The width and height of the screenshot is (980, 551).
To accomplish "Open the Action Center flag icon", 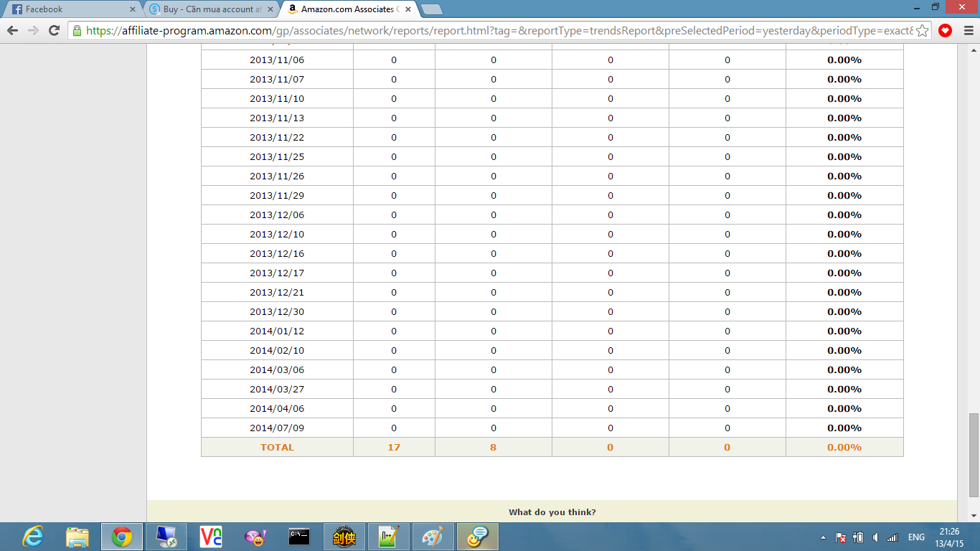I will click(x=841, y=537).
